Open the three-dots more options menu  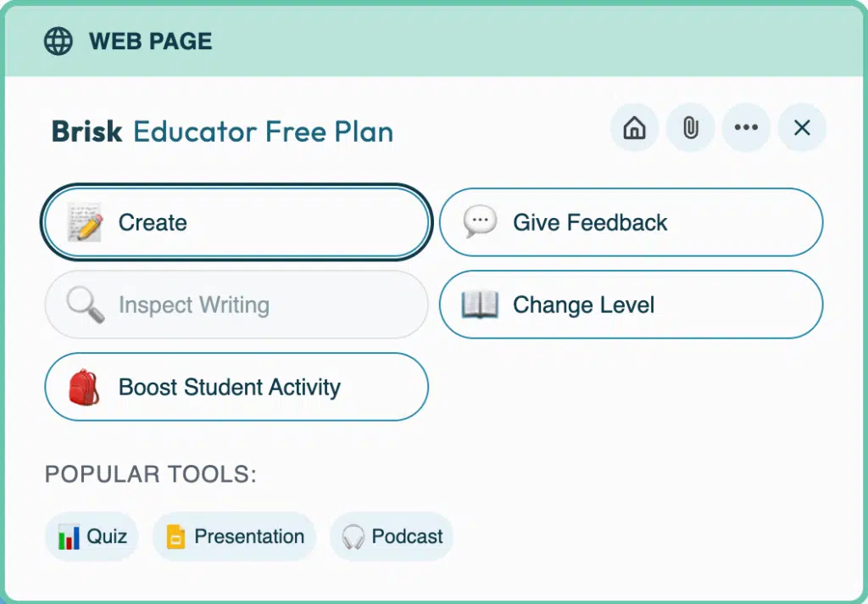(x=746, y=128)
